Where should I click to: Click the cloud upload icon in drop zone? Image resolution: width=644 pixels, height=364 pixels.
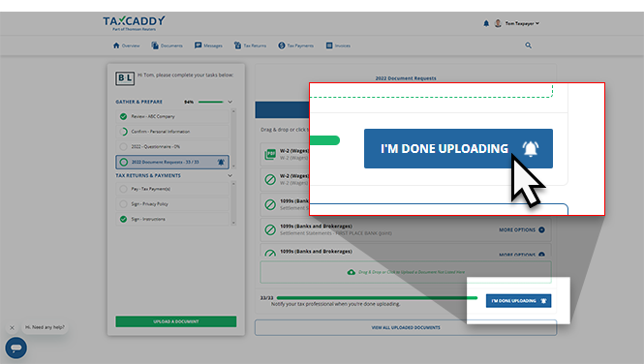[x=352, y=272]
